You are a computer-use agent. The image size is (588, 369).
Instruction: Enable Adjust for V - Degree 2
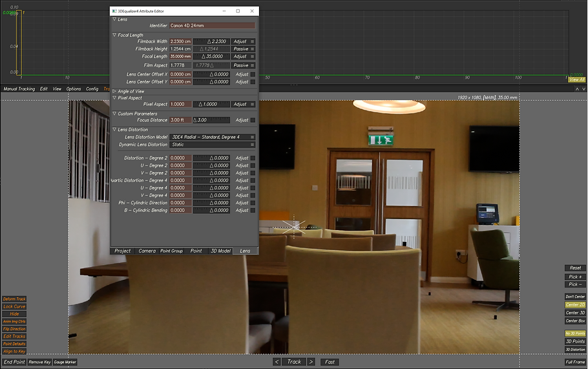[x=253, y=173]
